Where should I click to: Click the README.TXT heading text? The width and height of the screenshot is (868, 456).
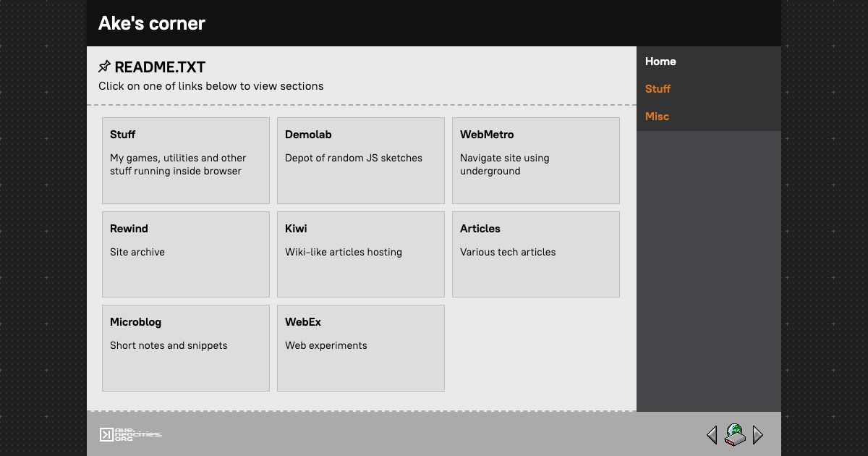pos(160,67)
